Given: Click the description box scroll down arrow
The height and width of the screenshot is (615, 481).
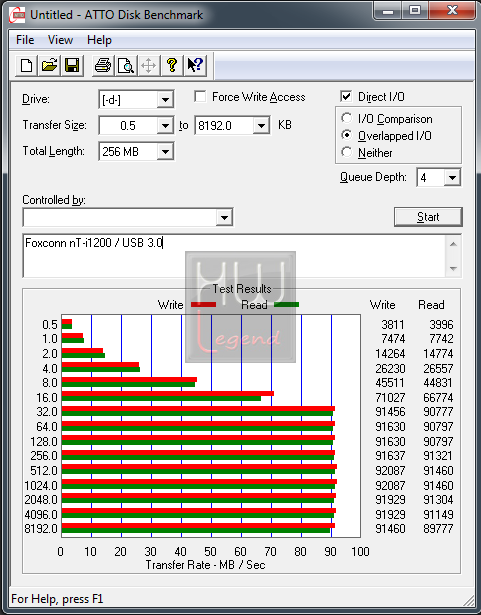Looking at the screenshot, I should coord(453,268).
